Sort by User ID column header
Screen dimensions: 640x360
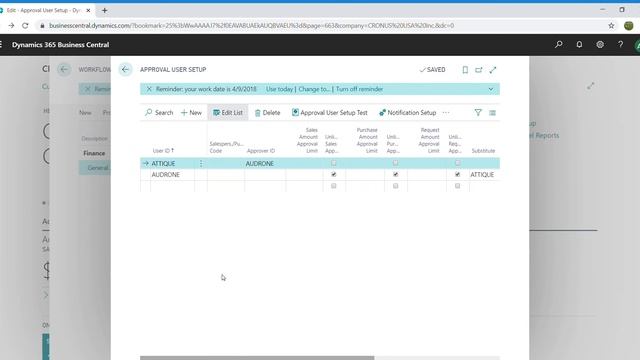click(163, 151)
